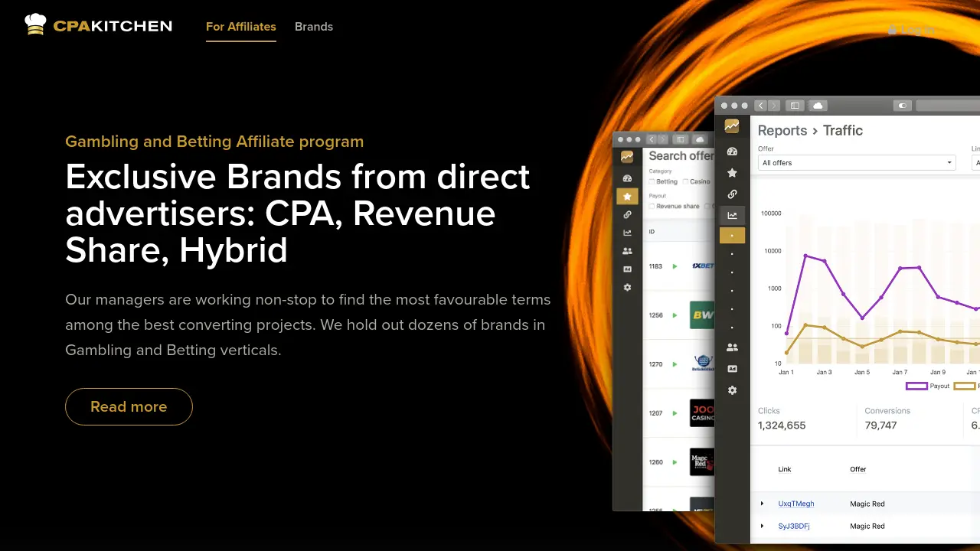Click the Clicks value 1,324,655
Image resolution: width=980 pixels, height=551 pixels.
click(782, 425)
